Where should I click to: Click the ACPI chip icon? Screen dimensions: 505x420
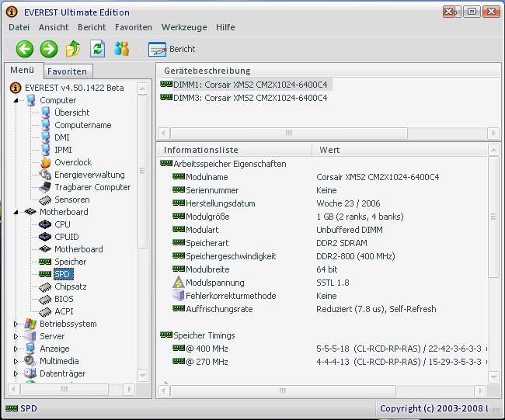coord(45,311)
